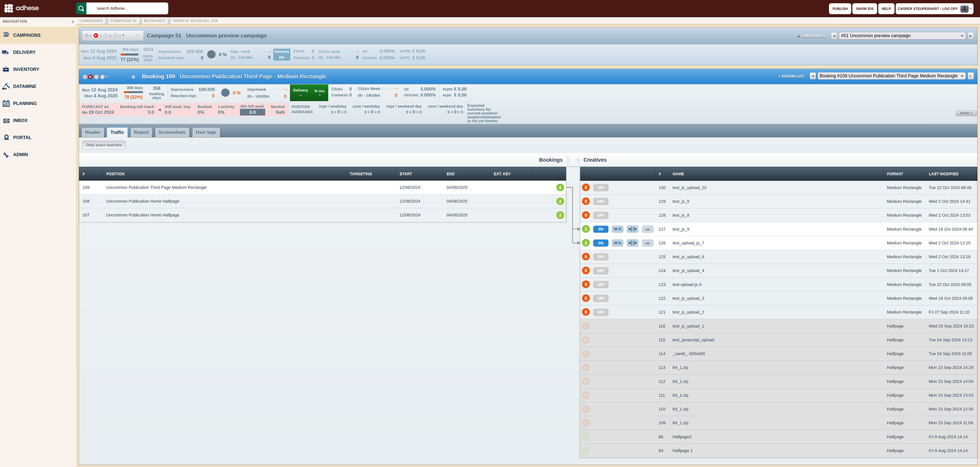
Task: Click code icon for creative 127
Action: coord(648,229)
